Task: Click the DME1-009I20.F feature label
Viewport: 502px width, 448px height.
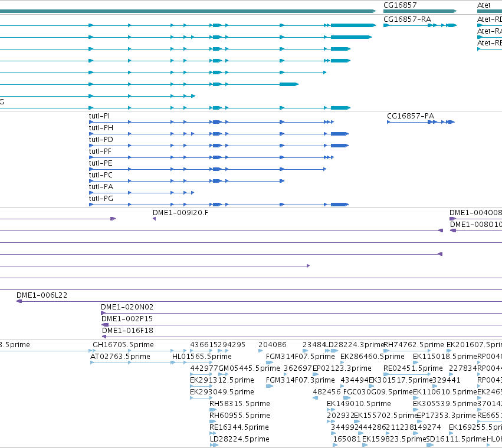Action: point(181,213)
